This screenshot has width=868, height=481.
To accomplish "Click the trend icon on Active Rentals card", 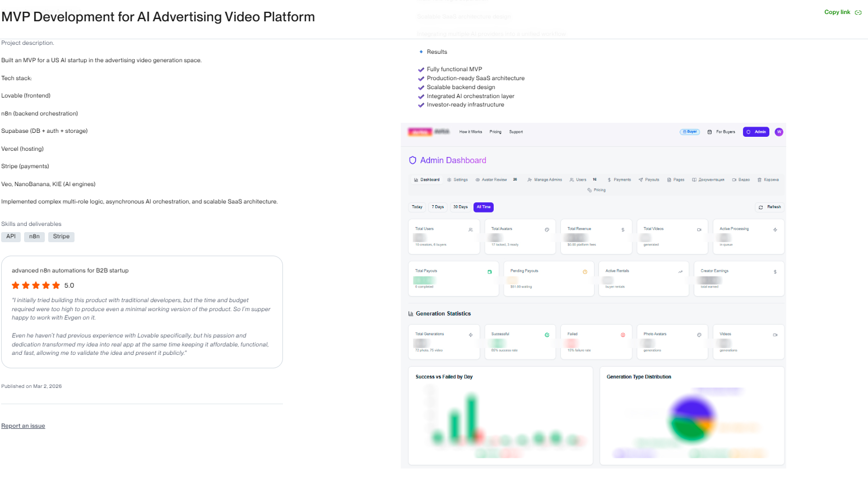I will [x=680, y=271].
